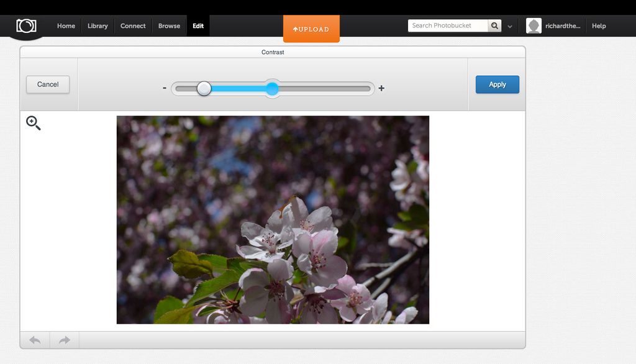The image size is (636, 364).
Task: Click the minus to decrease contrast
Action: tap(164, 88)
